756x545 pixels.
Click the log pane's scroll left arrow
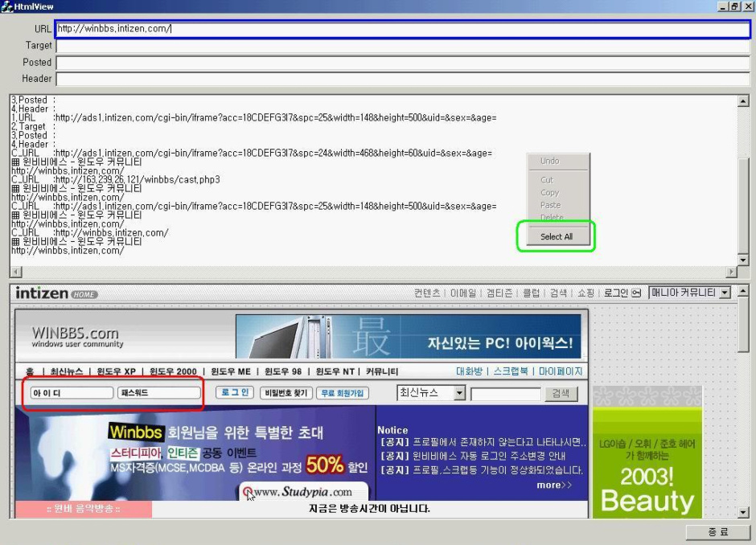pyautogui.click(x=16, y=272)
